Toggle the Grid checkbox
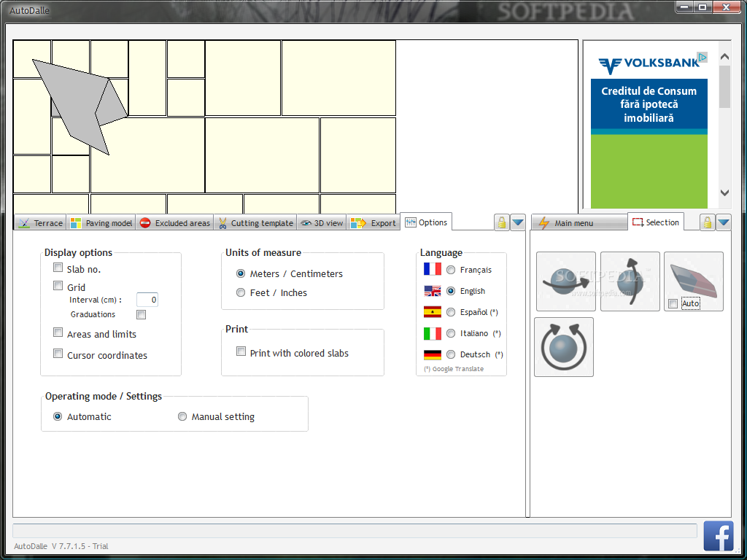Image resolution: width=747 pixels, height=560 pixels. pyautogui.click(x=58, y=286)
